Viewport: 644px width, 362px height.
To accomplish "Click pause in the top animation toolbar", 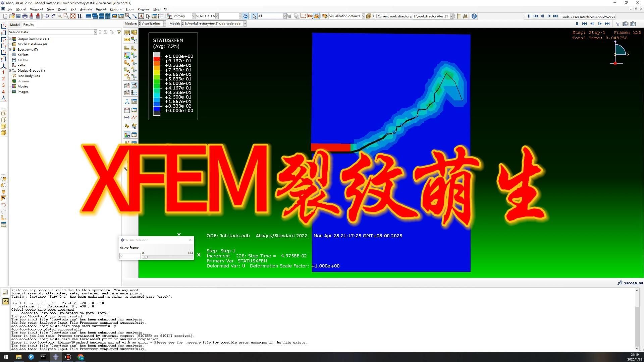I will (529, 16).
